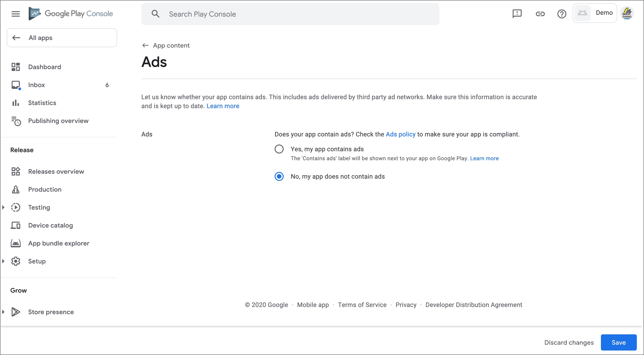Click the Publishing overview clock icon
The image size is (644, 355).
pos(16,121)
